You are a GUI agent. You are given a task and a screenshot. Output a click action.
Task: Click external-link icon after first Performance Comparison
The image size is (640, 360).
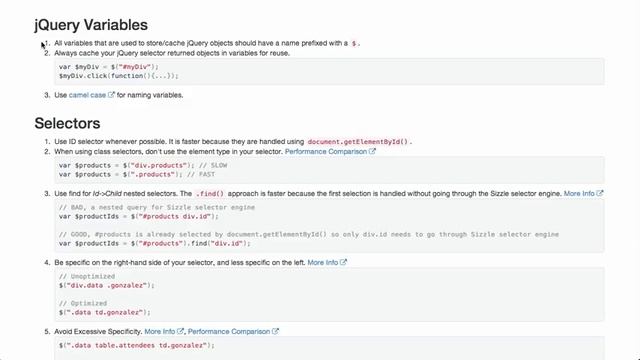(372, 151)
